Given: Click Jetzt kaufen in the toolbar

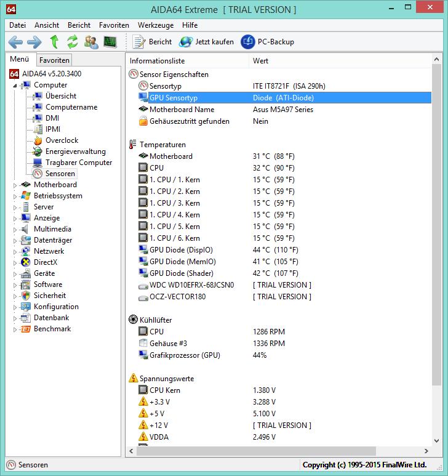Looking at the screenshot, I should [206, 42].
